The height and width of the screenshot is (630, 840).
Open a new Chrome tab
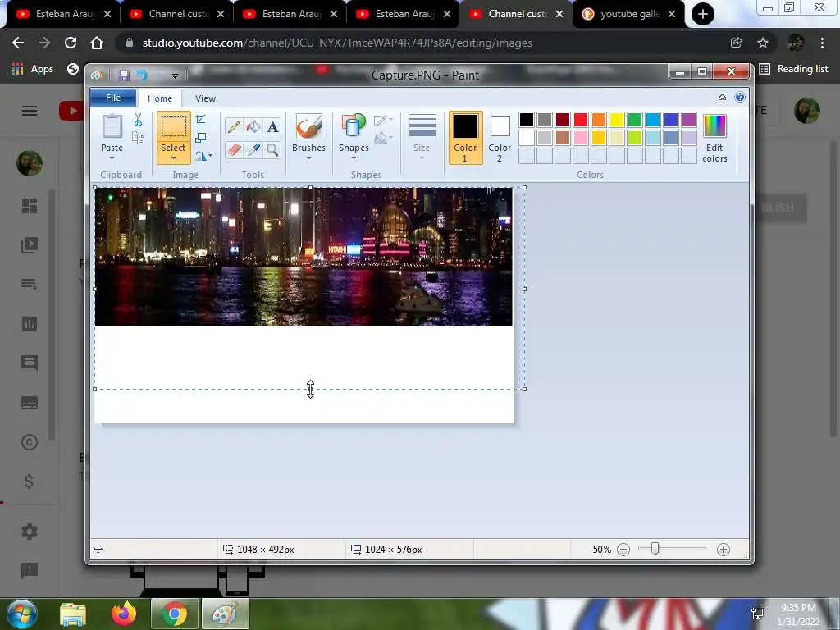(703, 14)
